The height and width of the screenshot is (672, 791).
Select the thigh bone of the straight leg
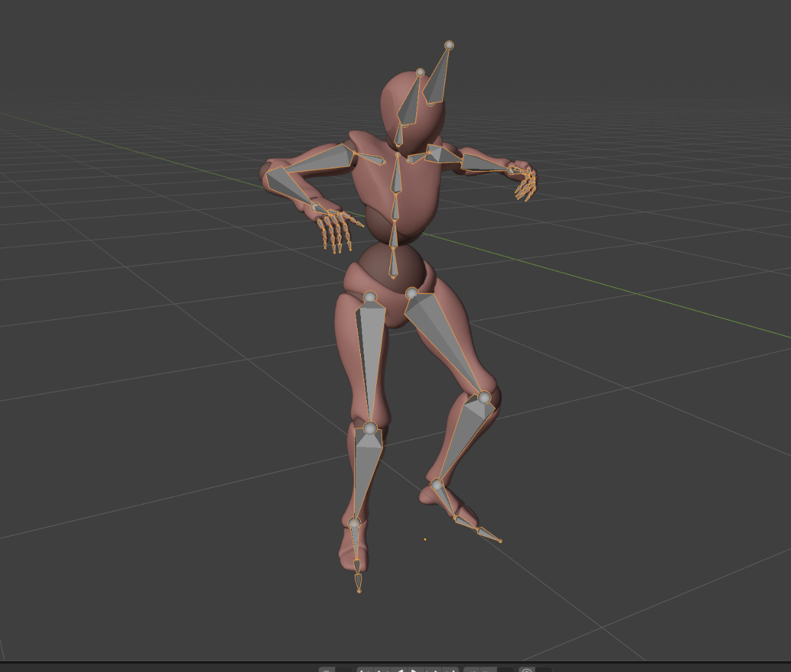click(370, 361)
